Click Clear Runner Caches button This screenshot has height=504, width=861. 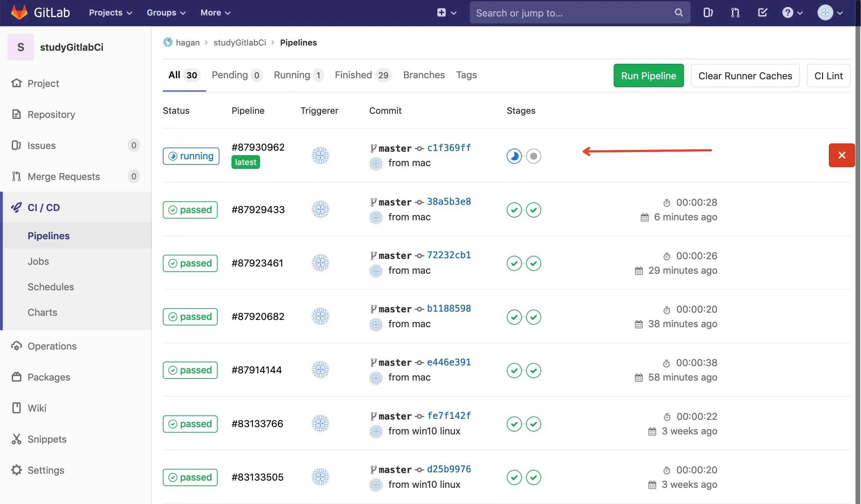[745, 75]
